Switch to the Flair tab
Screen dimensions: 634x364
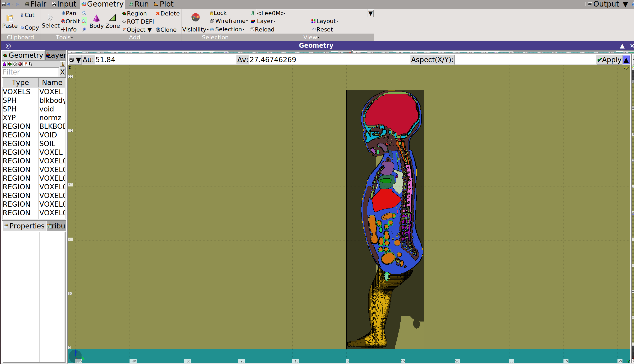(35, 4)
